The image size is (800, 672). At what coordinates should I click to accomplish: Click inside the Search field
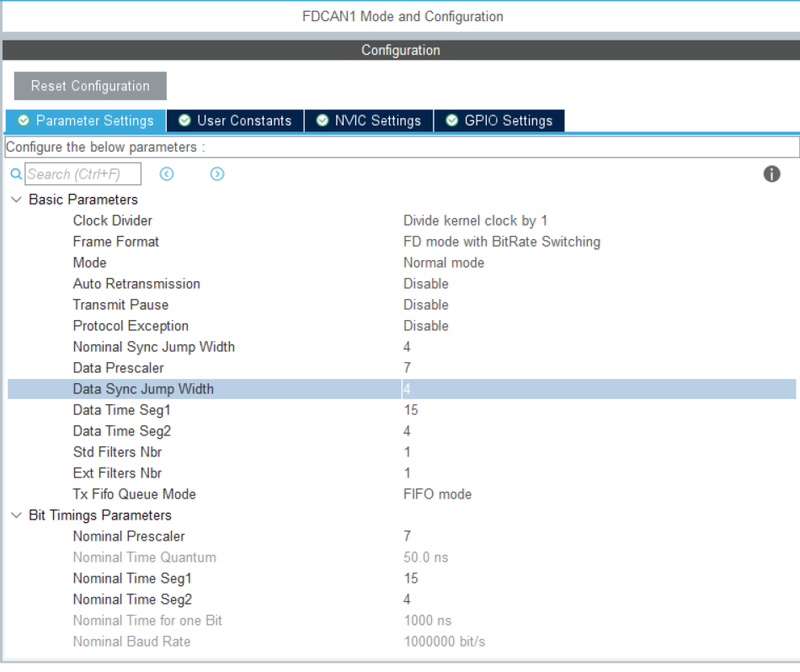pyautogui.click(x=84, y=173)
